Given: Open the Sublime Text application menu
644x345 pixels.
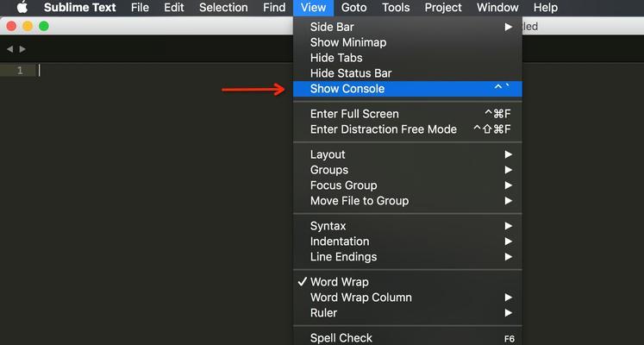Looking at the screenshot, I should pyautogui.click(x=79, y=8).
